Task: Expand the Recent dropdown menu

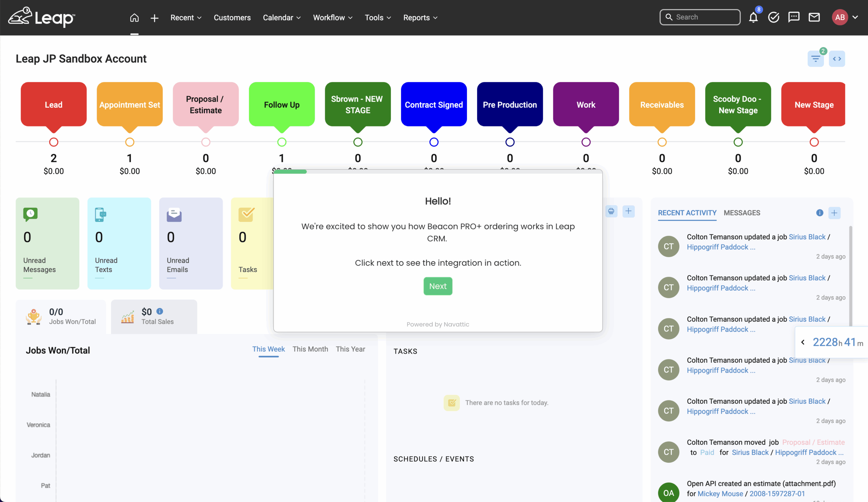Action: pyautogui.click(x=186, y=18)
